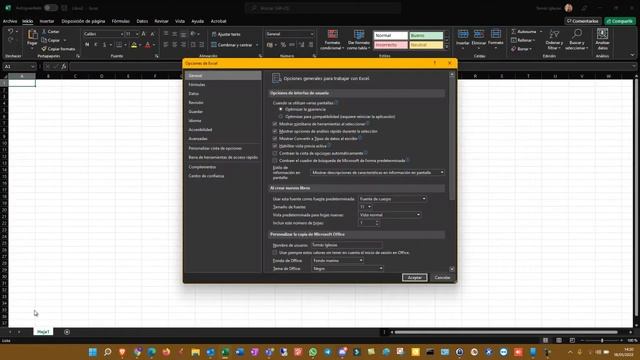Open the Vista normal default view dropdown
This screenshot has height=360, width=640.
pos(389,215)
